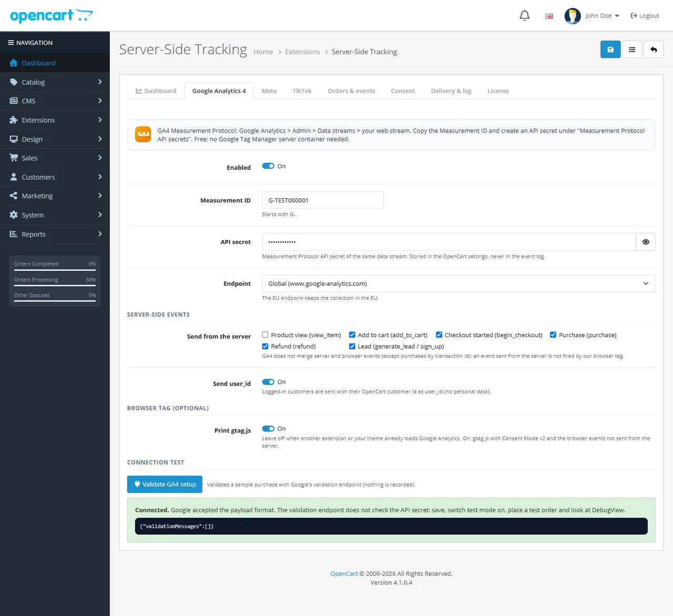Click the Dashboard home icon in sidebar
The width and height of the screenshot is (673, 616).
point(14,63)
